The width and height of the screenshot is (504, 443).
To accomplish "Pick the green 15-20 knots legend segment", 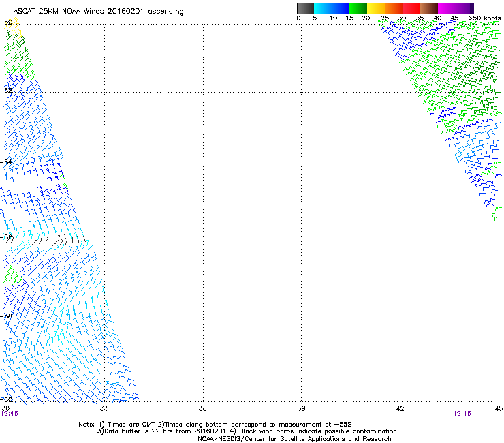I will click(x=358, y=8).
